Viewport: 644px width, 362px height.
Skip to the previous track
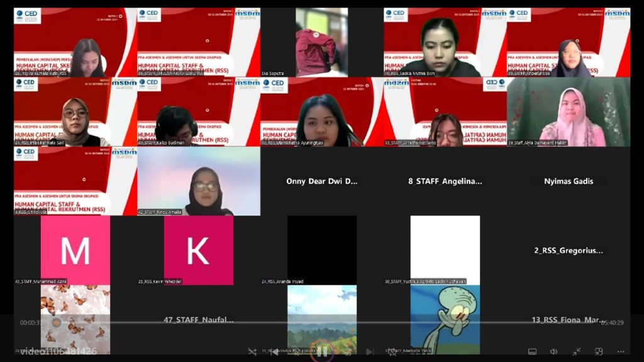(x=274, y=352)
